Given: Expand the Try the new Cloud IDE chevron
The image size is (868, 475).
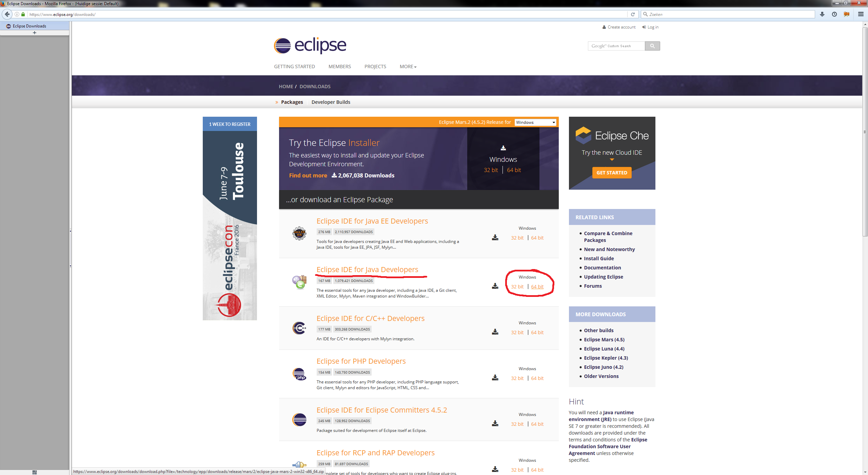Looking at the screenshot, I should point(612,159).
